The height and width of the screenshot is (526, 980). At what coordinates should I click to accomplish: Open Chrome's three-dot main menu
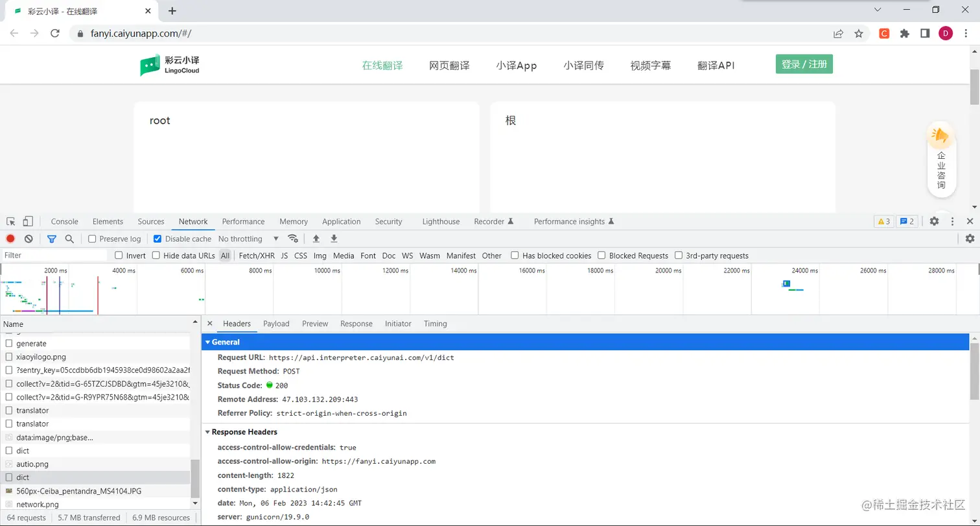(966, 33)
